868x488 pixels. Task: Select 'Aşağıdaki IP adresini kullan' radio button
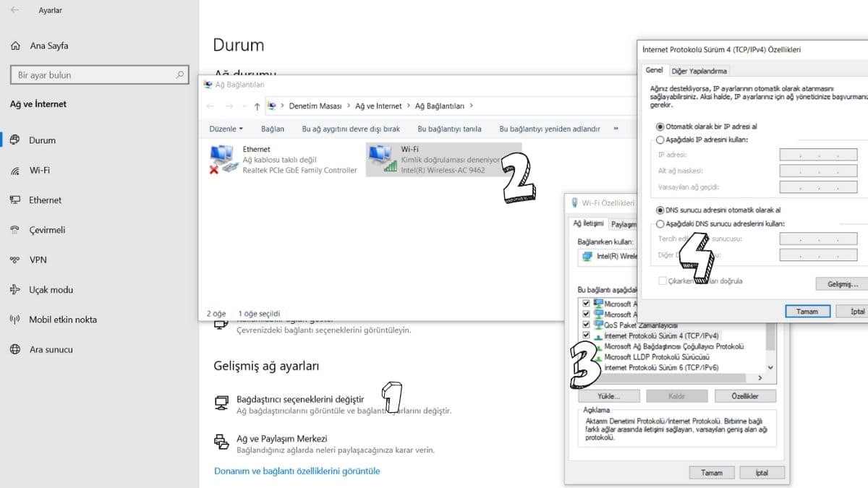660,140
